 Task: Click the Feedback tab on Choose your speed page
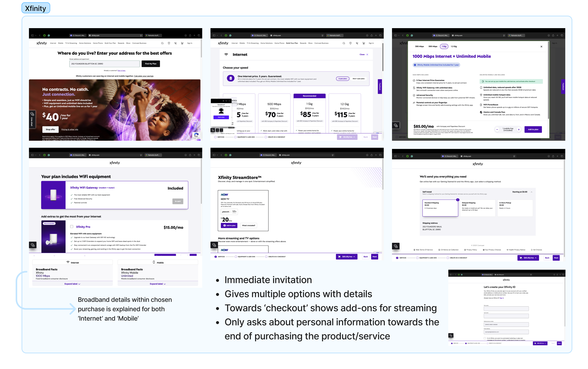[x=380, y=86]
